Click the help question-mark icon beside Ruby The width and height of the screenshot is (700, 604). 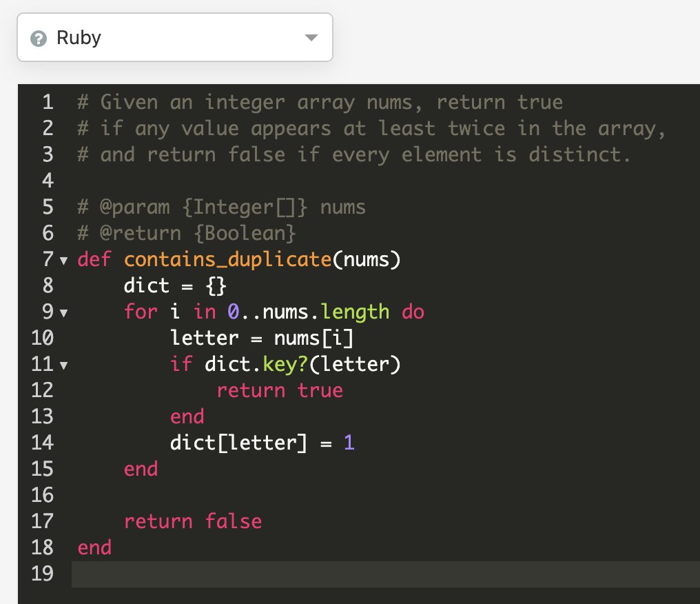tap(39, 39)
